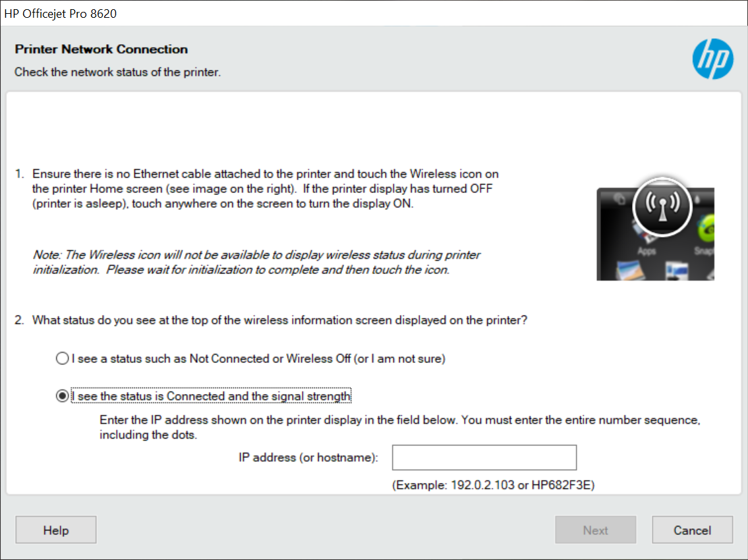Click the HP logo
Screen dimensions: 748x560
[x=712, y=59]
